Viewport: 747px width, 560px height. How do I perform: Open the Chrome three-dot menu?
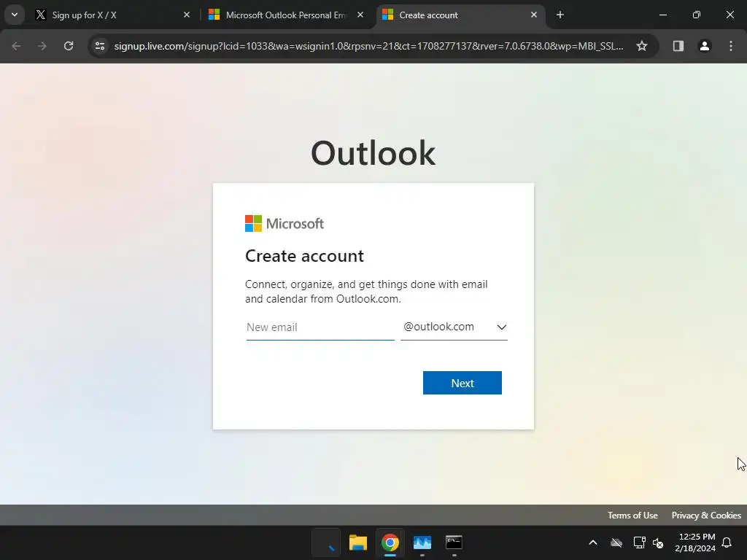(731, 46)
